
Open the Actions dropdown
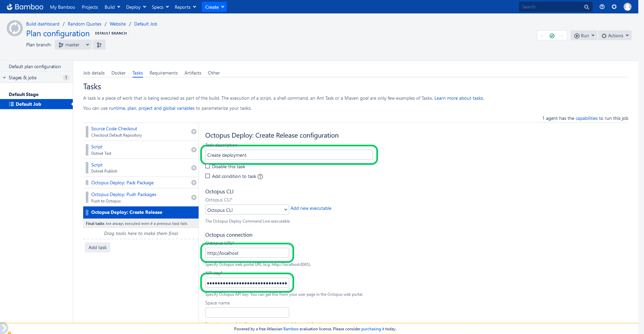coord(615,36)
